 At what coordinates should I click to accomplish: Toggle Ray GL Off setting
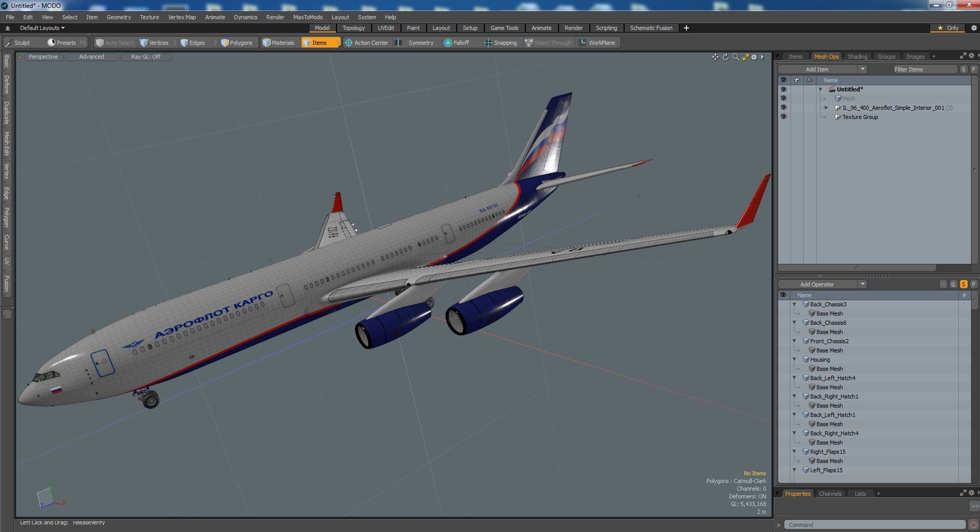point(145,57)
